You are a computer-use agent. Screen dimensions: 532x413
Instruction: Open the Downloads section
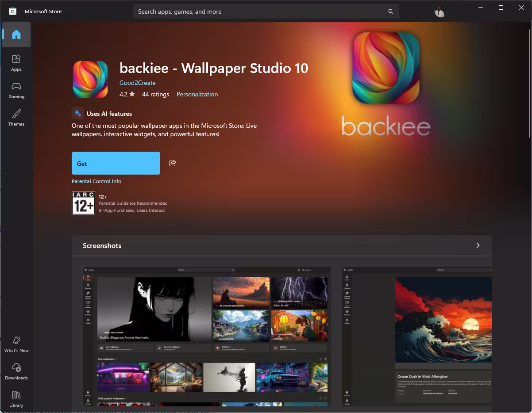(16, 371)
